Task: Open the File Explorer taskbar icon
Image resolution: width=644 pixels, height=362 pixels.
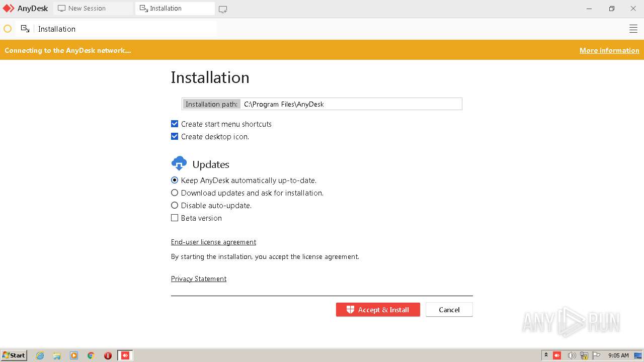Action: click(57, 355)
